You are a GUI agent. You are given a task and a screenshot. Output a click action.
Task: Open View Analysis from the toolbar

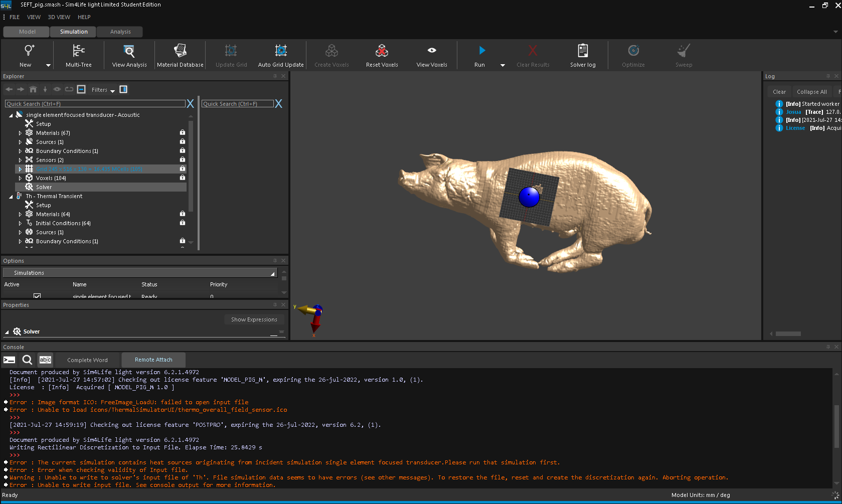pos(129,55)
